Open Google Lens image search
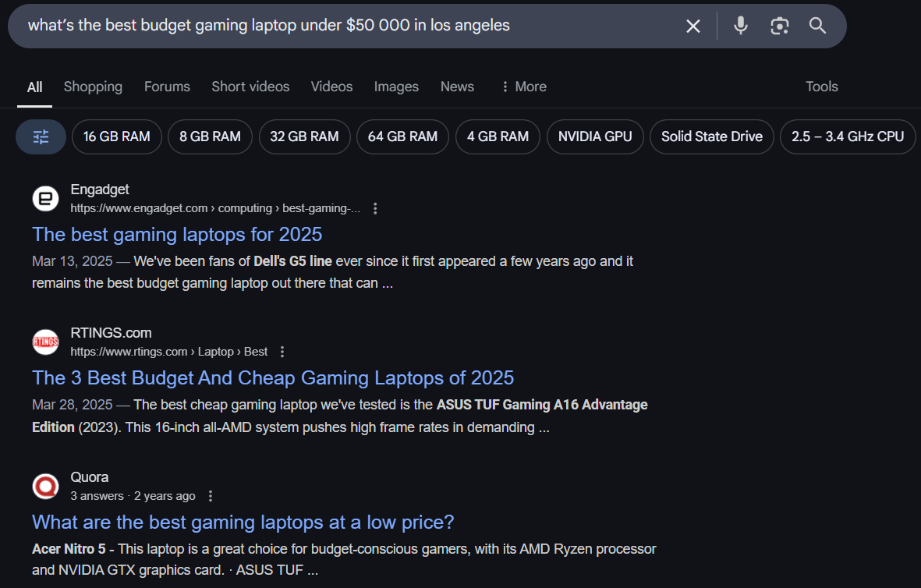The width and height of the screenshot is (921, 588). click(x=779, y=26)
